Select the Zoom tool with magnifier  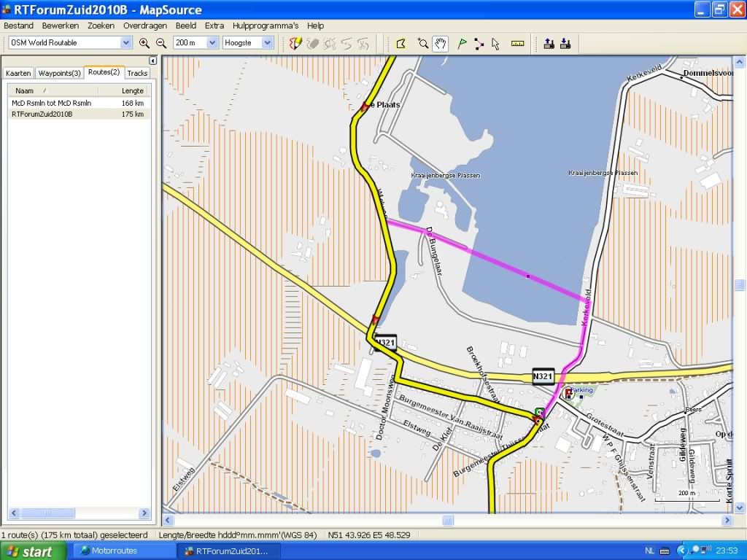coord(422,44)
